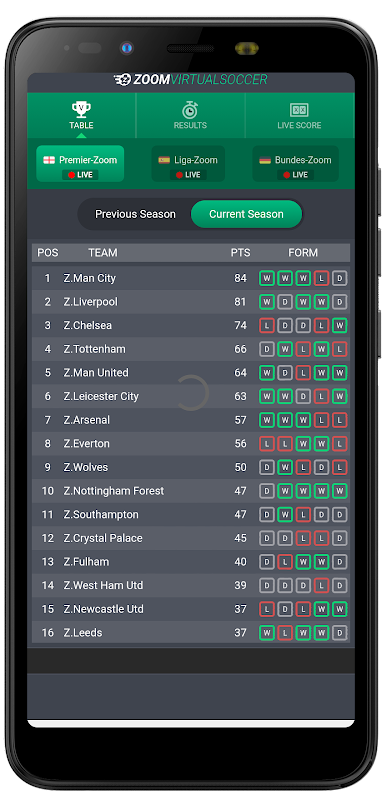This screenshot has height=800, width=382.
Task: Select the Bundes-Zoom league
Action: pyautogui.click(x=295, y=164)
